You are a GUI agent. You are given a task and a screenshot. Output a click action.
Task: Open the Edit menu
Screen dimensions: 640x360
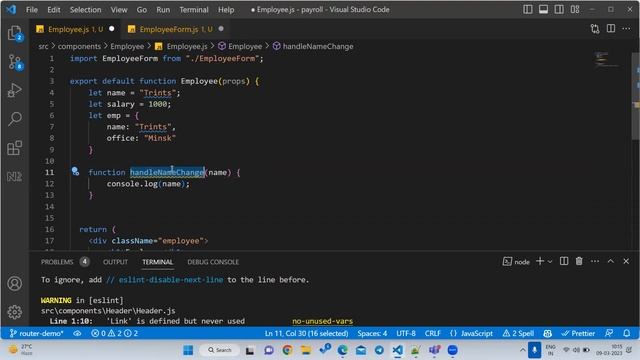tap(53, 9)
